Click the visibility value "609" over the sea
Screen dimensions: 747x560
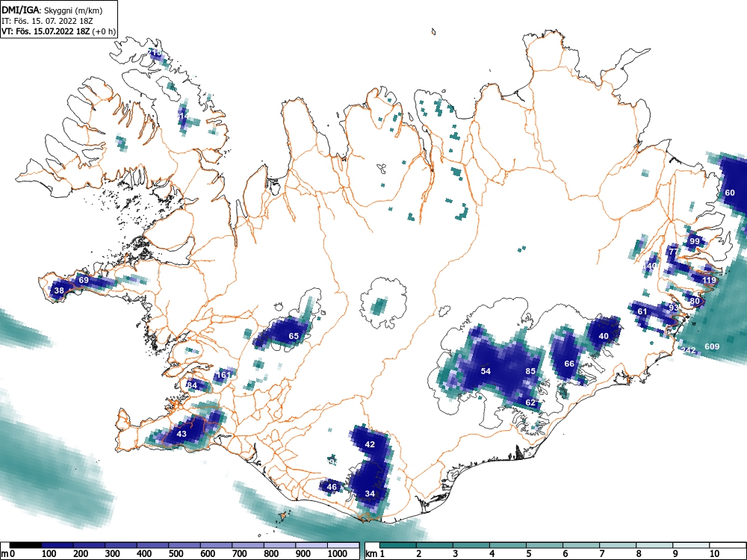712,346
